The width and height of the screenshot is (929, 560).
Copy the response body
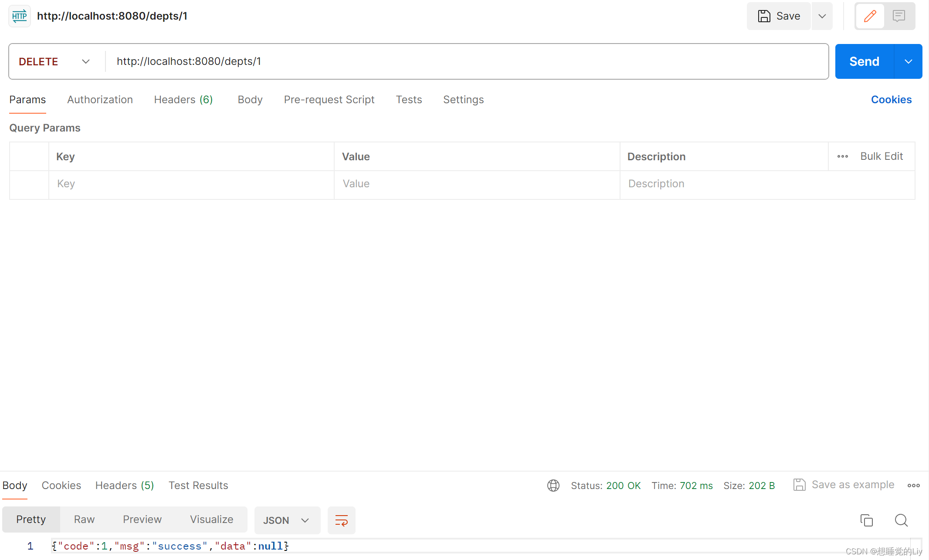coord(866,520)
